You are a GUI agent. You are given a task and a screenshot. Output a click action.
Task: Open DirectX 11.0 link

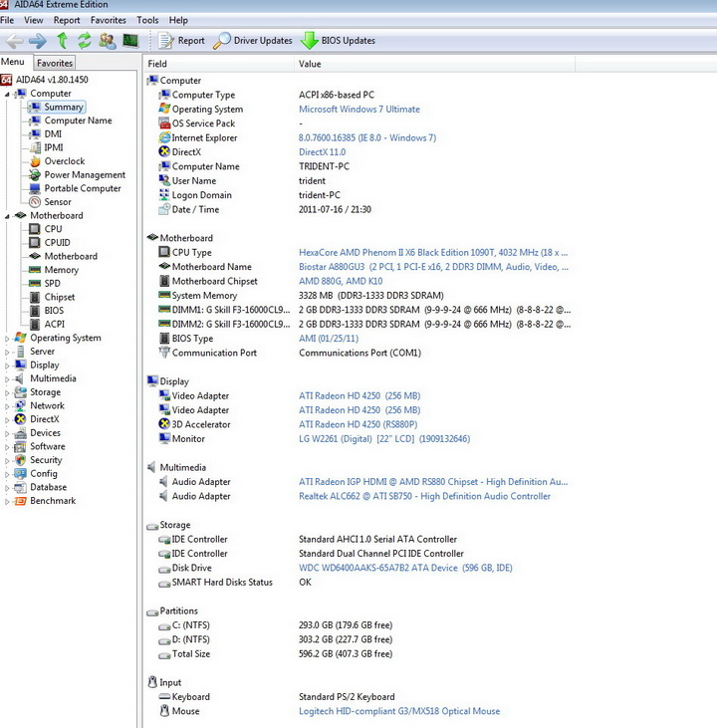coord(323,152)
